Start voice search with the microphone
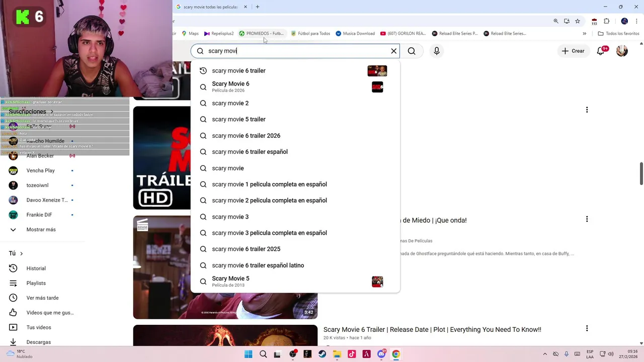The width and height of the screenshot is (644, 362). point(437,51)
